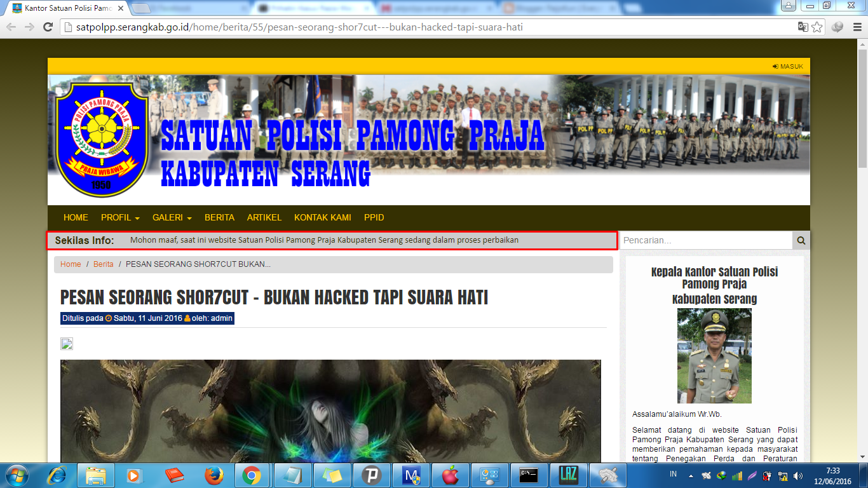
Task: Click the Home breadcrumb link
Action: click(x=71, y=264)
